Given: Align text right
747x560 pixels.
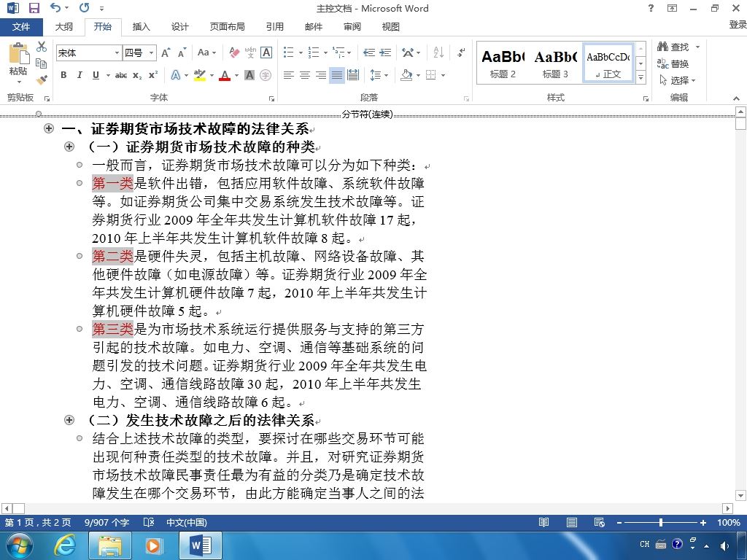Looking at the screenshot, I should [321, 75].
